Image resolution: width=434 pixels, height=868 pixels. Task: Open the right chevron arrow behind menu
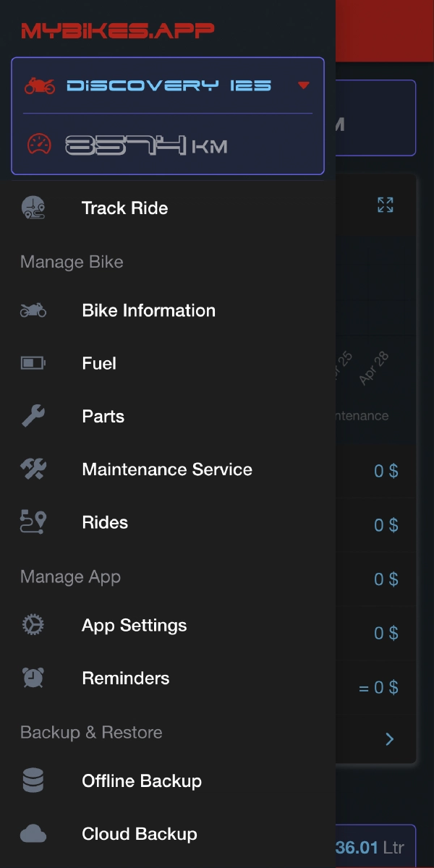pyautogui.click(x=390, y=739)
